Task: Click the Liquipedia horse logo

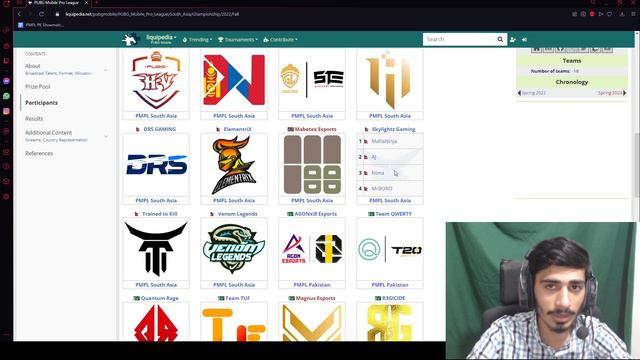Action: click(x=131, y=40)
